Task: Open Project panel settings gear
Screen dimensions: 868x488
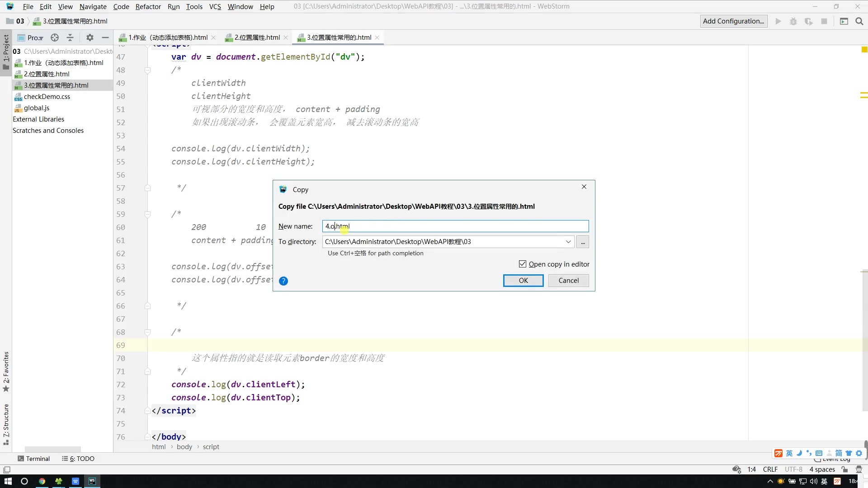Action: pos(90,38)
